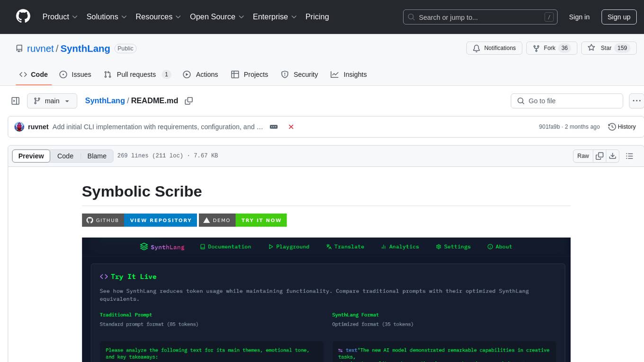Click Settings in the app preview
Screen dimensions: 644x362
pyautogui.click(x=453, y=247)
